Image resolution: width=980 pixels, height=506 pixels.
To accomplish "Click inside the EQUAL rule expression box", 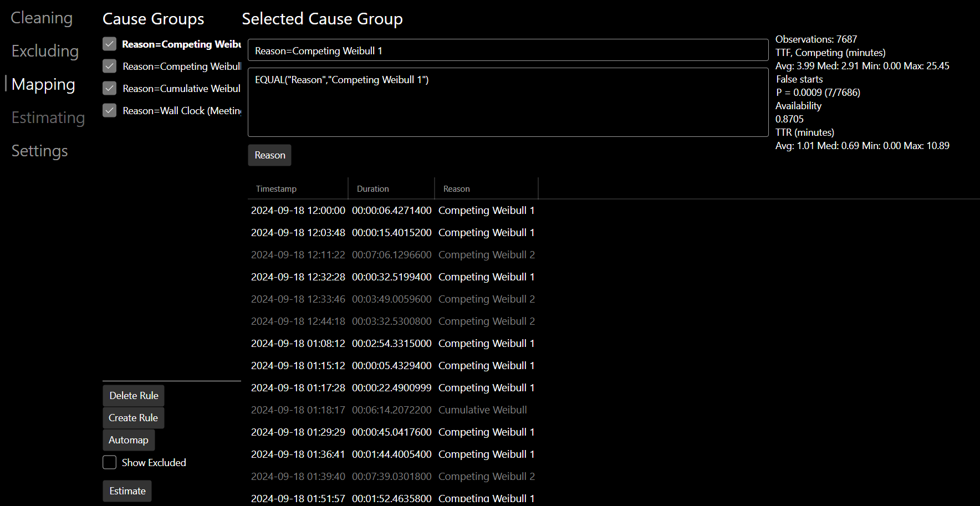I will coord(507,103).
